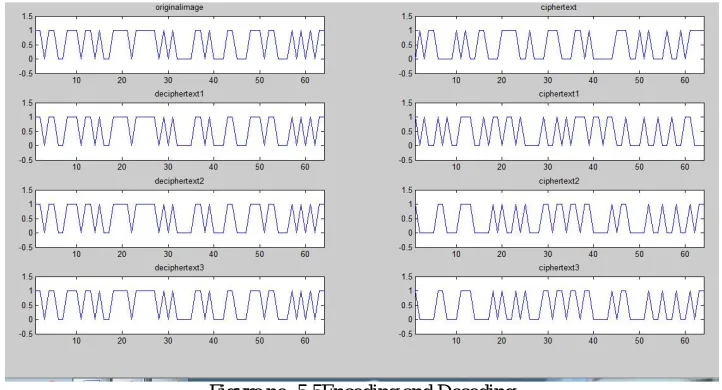This screenshot has width=722, height=390.
Task: Click the x-axis tick label '10' under originalimage
Action: click(76, 80)
